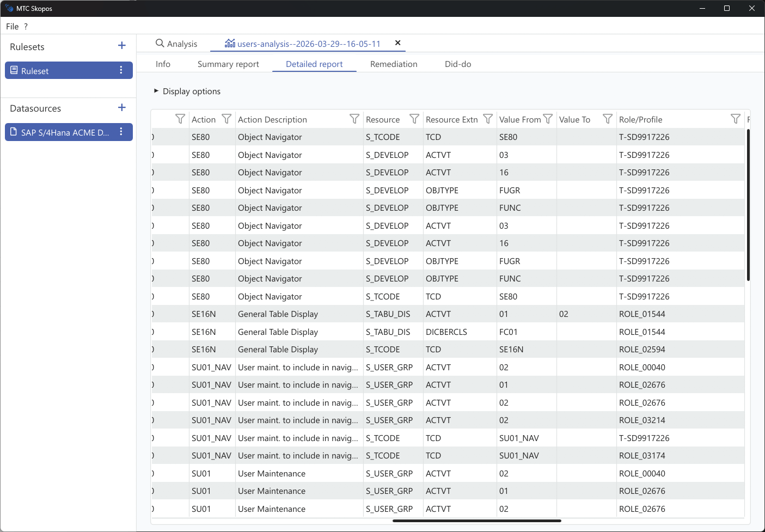Click the filter icon for Value From column

548,119
